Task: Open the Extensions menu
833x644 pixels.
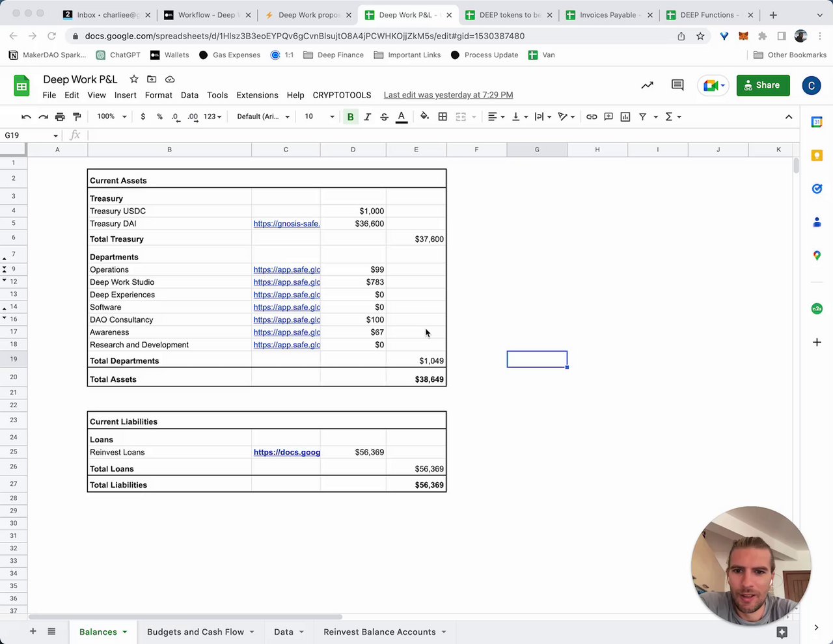Action: (x=257, y=95)
